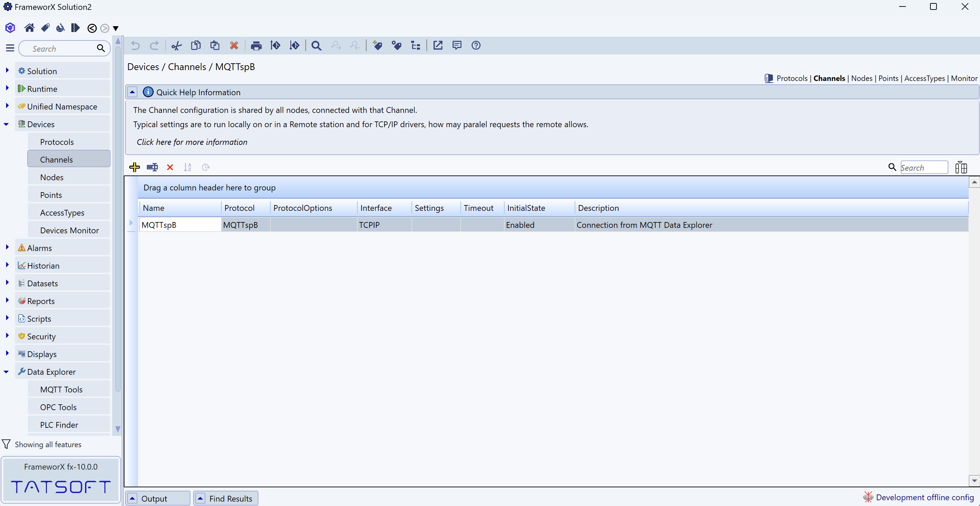This screenshot has height=506, width=980.
Task: Click the InitialState column header
Action: click(x=539, y=208)
